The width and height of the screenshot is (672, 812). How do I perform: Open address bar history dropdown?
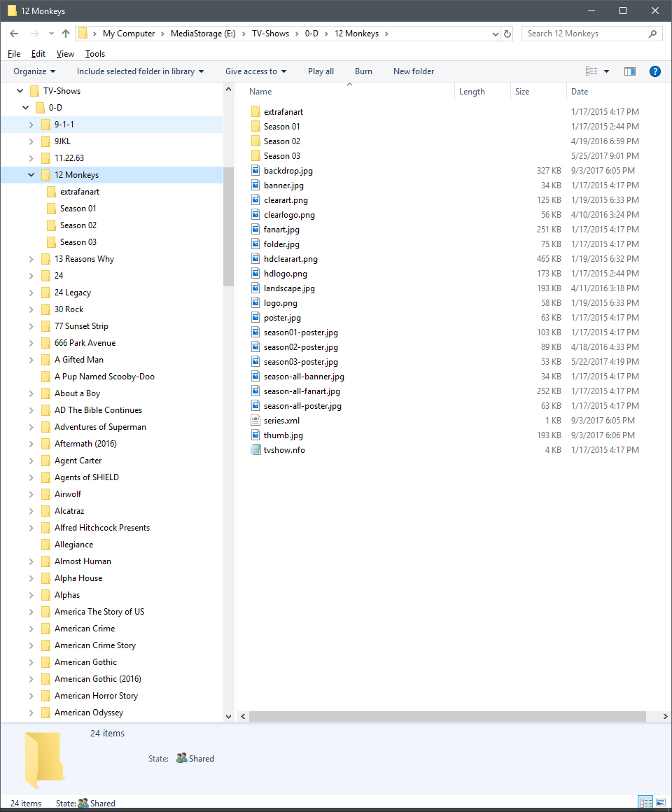tap(496, 34)
